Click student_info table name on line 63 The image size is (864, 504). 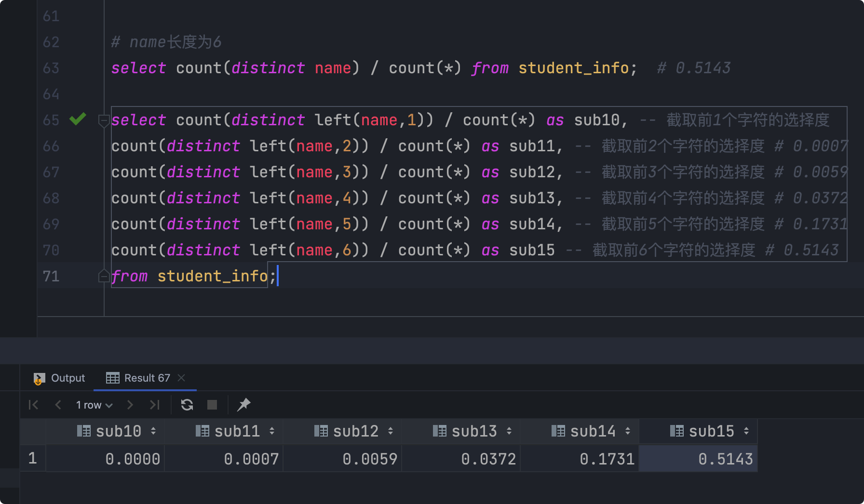(574, 68)
